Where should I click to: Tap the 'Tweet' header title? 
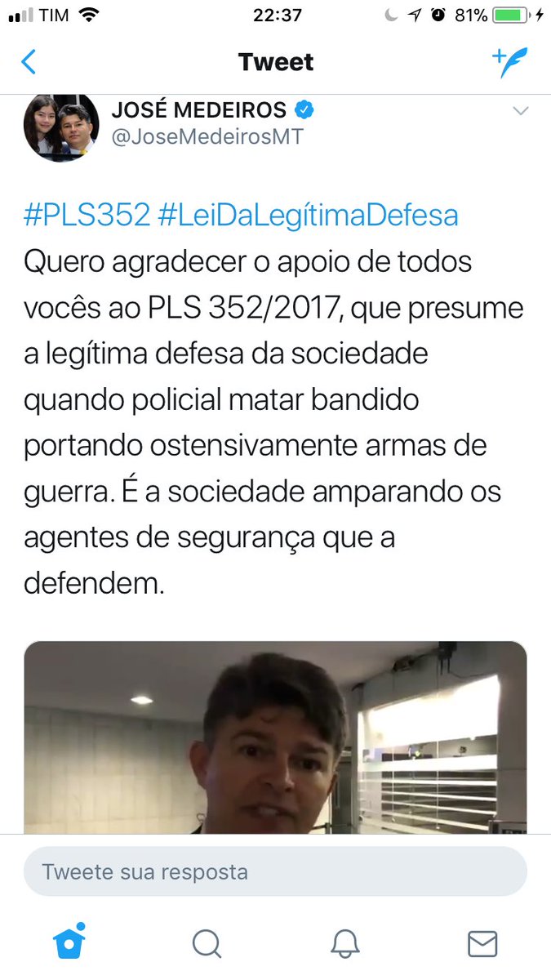point(276,62)
